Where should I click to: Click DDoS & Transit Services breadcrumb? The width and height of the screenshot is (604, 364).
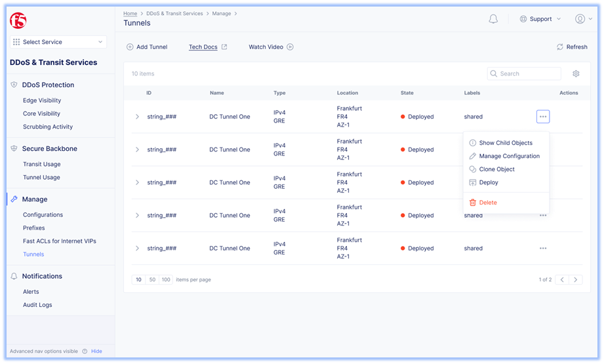pos(174,14)
